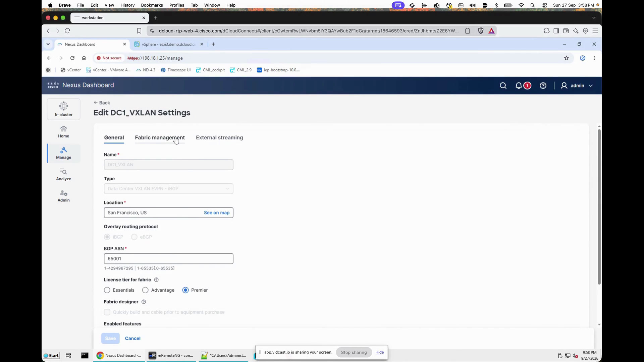Open mRemoteNG from Windows taskbar
The height and width of the screenshot is (362, 644).
171,356
